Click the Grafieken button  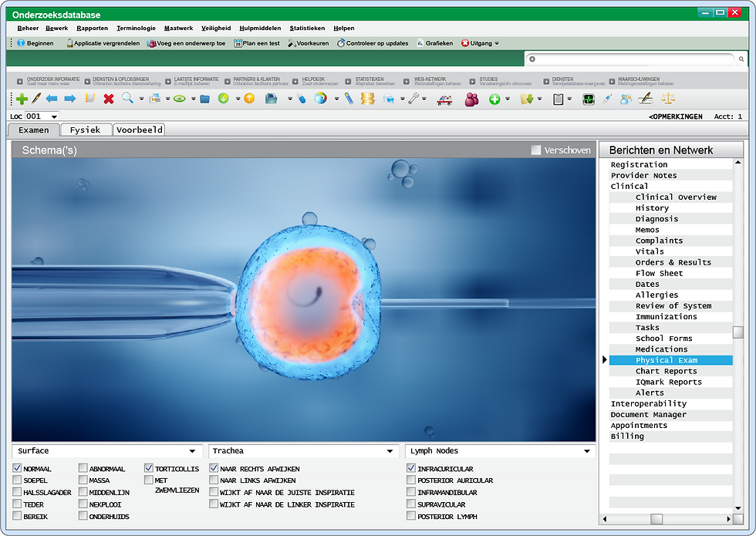click(x=435, y=43)
